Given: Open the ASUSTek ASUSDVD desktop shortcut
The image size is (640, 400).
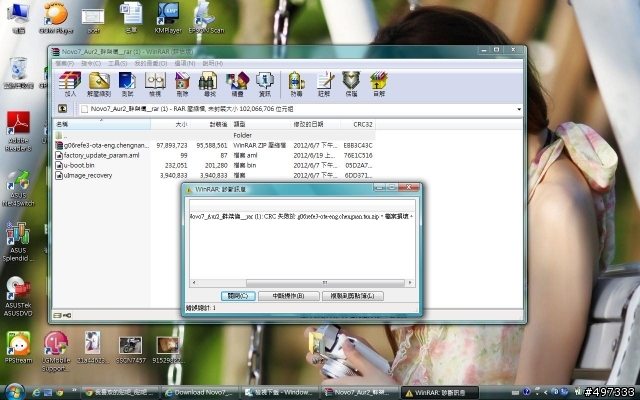Looking at the screenshot, I should pyautogui.click(x=18, y=296).
